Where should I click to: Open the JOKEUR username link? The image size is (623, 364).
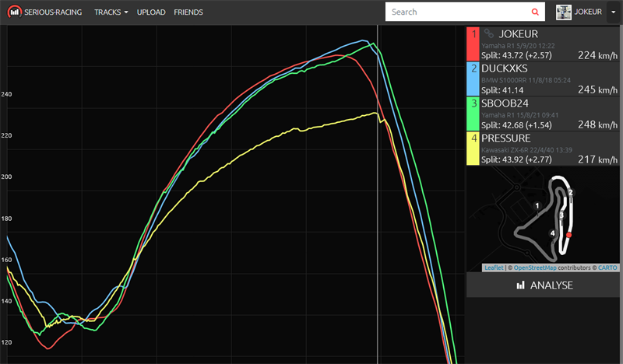588,12
